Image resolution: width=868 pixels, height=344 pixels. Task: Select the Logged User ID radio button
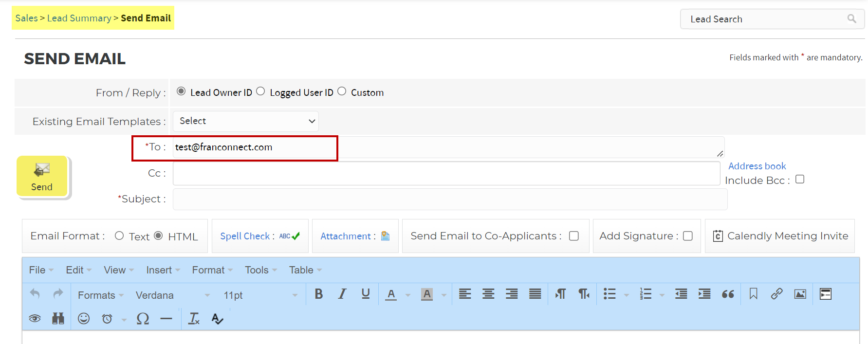[x=260, y=91]
